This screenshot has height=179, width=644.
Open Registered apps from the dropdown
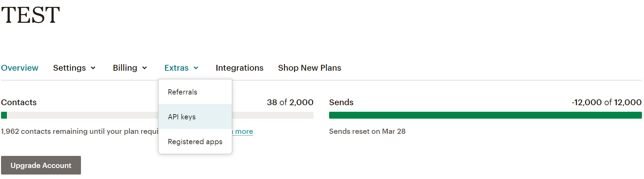point(195,142)
